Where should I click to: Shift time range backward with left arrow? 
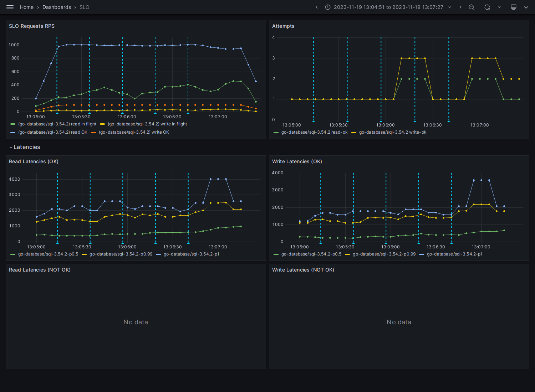point(317,7)
